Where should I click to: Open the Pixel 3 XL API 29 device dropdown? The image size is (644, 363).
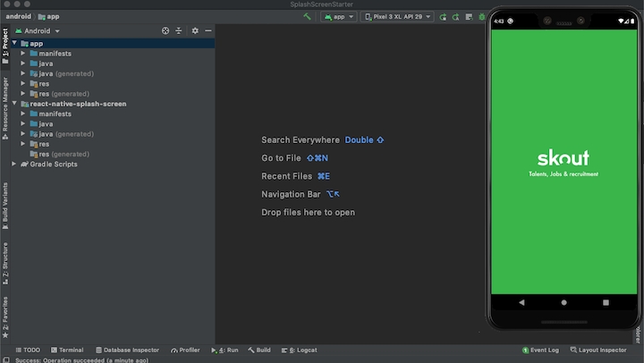coord(397,16)
